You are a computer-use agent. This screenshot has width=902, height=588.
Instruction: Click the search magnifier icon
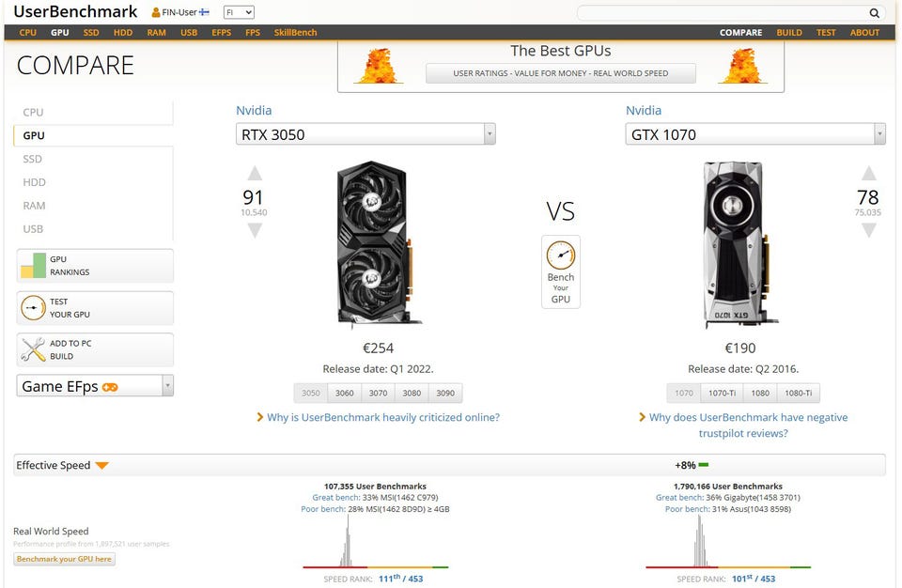coord(874,12)
